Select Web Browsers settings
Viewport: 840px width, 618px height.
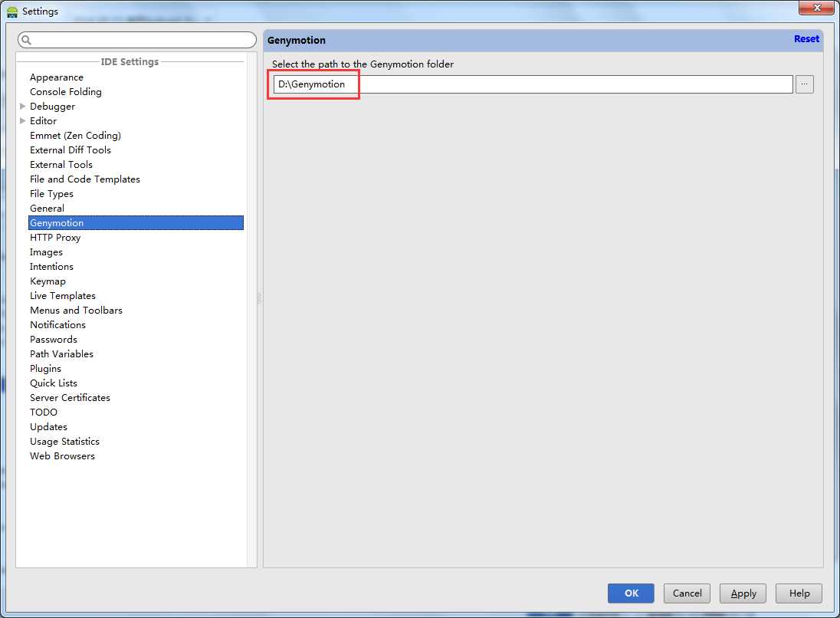point(62,455)
